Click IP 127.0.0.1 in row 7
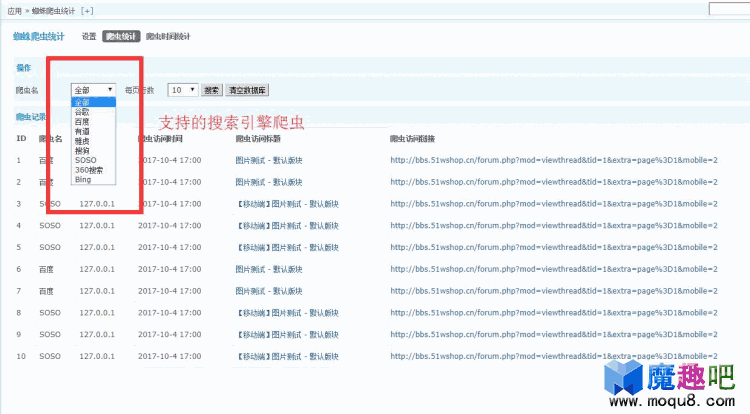 97,291
